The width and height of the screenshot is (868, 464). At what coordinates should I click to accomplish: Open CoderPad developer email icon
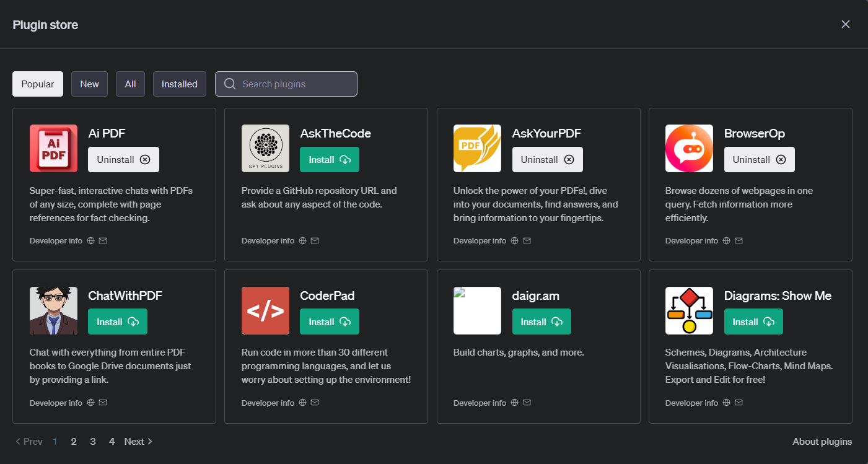(x=315, y=403)
